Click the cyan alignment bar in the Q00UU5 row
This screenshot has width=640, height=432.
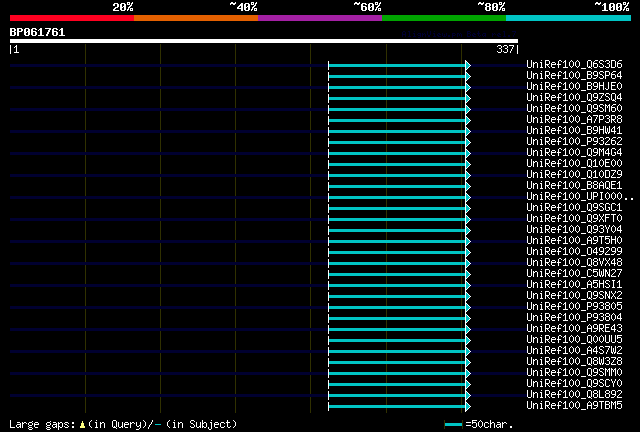click(x=397, y=341)
